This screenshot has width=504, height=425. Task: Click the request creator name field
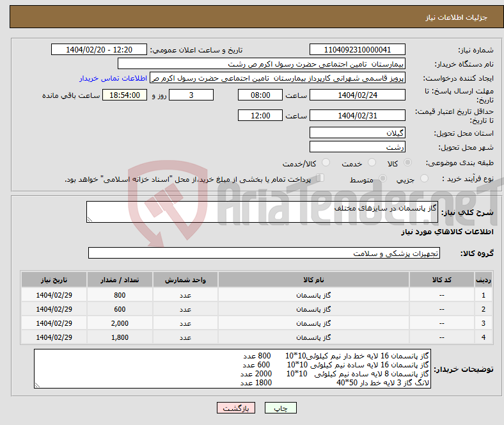coord(278,78)
